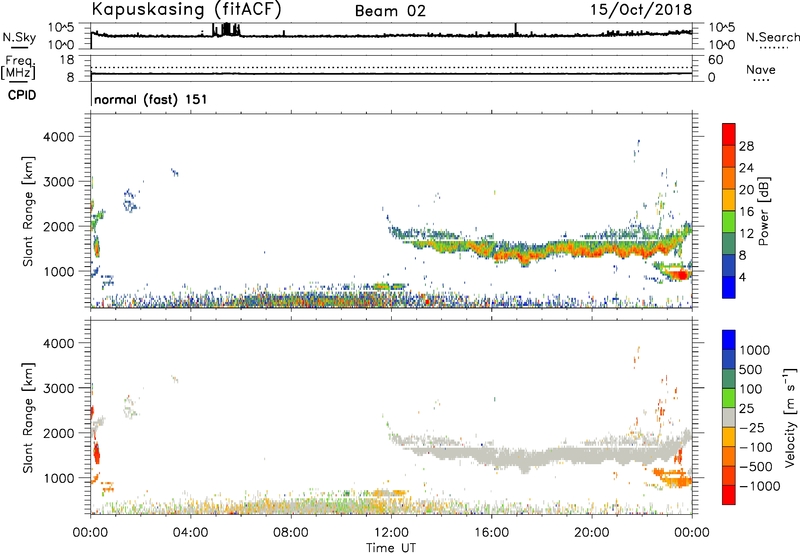
Task: Click the N.Sky noise spike cluster near 05:30
Action: pyautogui.click(x=227, y=30)
